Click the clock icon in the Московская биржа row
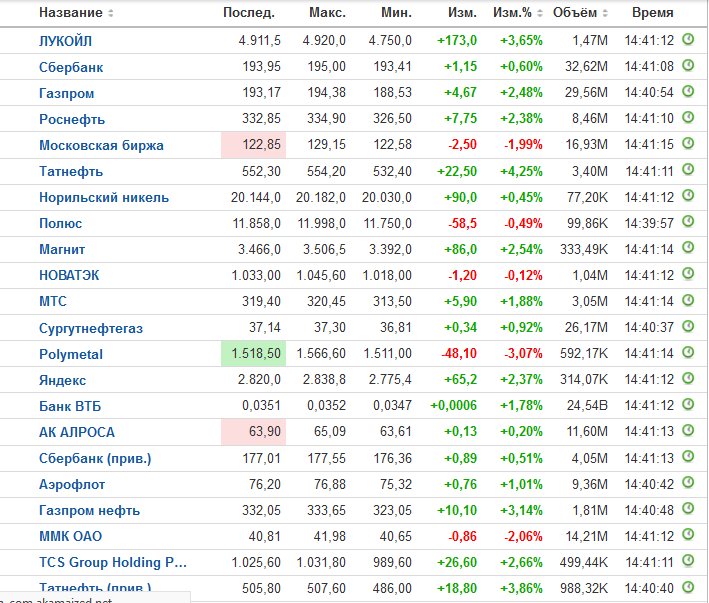 tap(688, 143)
